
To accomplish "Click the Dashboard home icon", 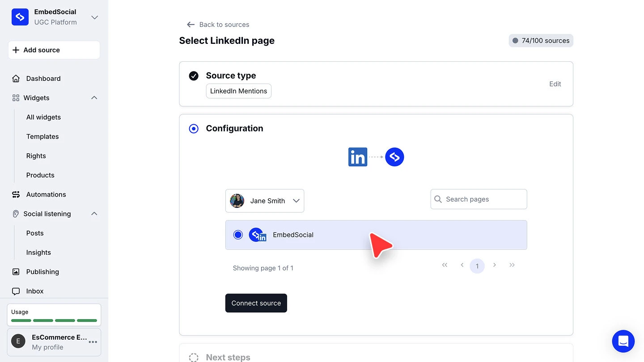I will click(x=16, y=79).
